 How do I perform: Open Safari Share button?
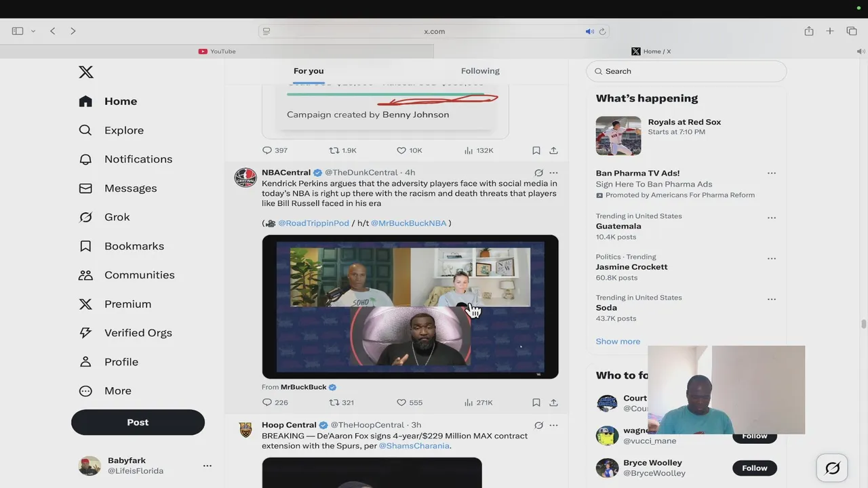coord(809,31)
